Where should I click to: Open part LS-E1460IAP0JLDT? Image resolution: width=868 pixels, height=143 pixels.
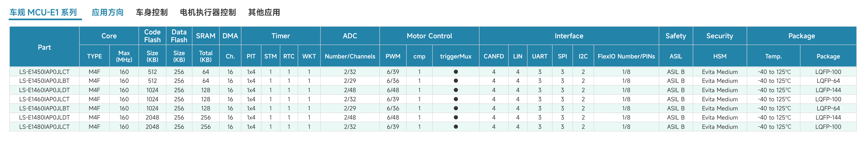point(45,90)
